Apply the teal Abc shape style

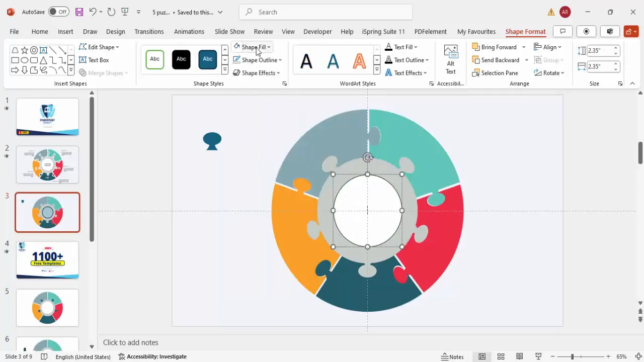click(x=207, y=59)
